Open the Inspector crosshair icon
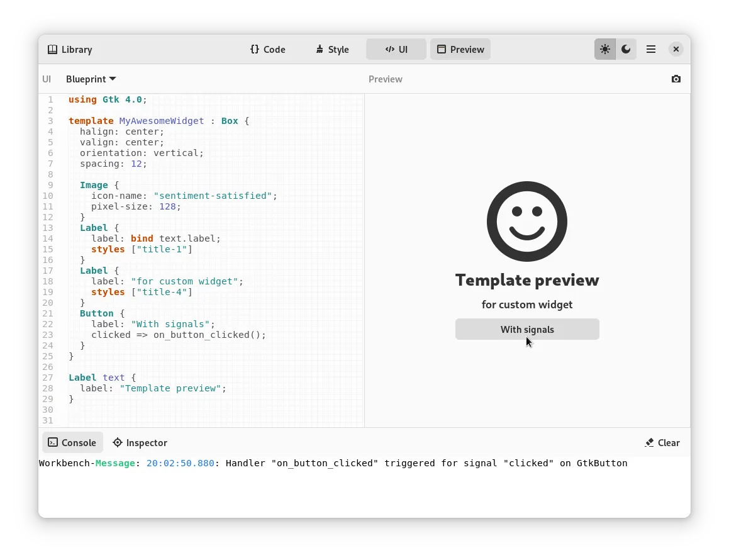The height and width of the screenshot is (560, 729). point(118,443)
